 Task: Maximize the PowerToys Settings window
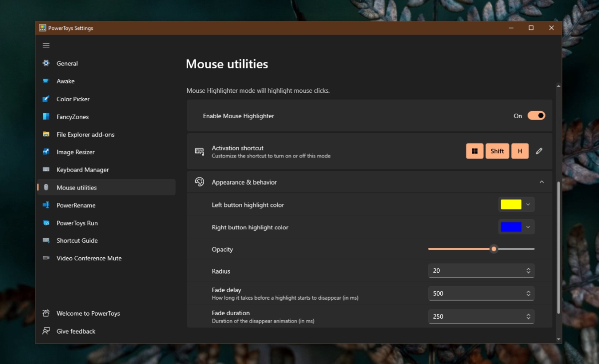531,28
